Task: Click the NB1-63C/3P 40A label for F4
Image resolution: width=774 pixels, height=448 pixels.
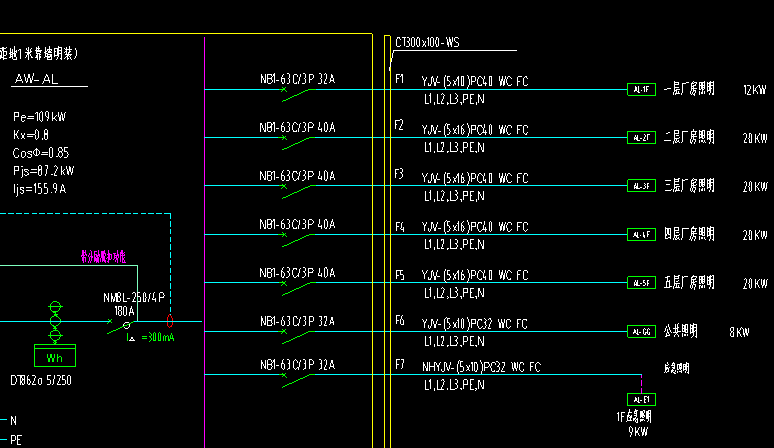Action: [x=298, y=224]
